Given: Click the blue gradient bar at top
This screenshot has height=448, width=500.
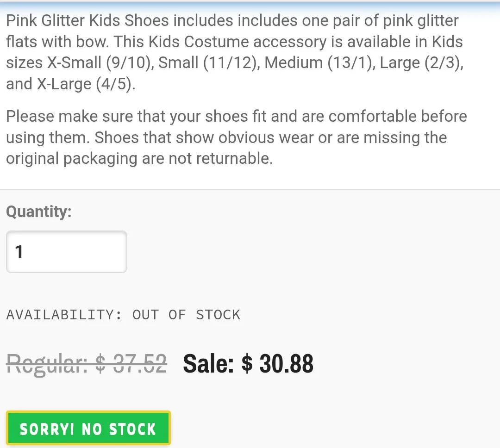Looking at the screenshot, I should click(250, 2).
